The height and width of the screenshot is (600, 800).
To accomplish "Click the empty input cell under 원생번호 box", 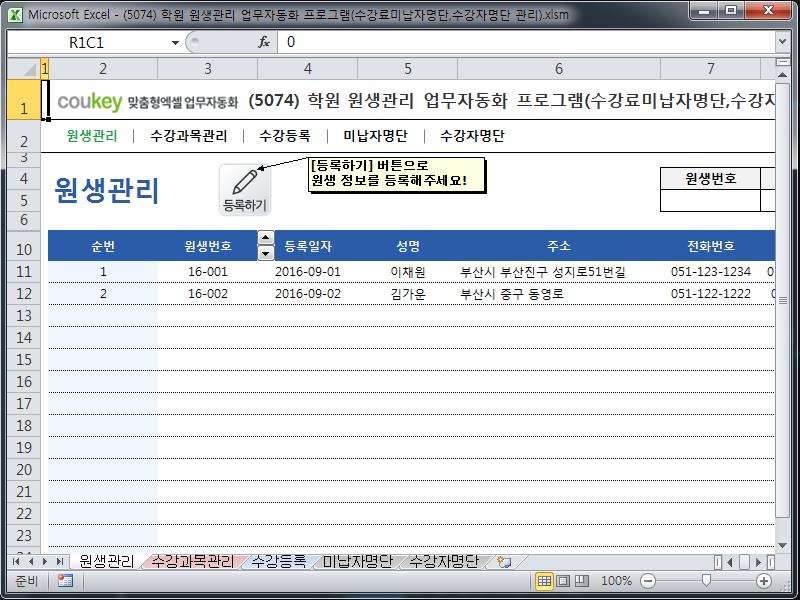I will [x=711, y=201].
